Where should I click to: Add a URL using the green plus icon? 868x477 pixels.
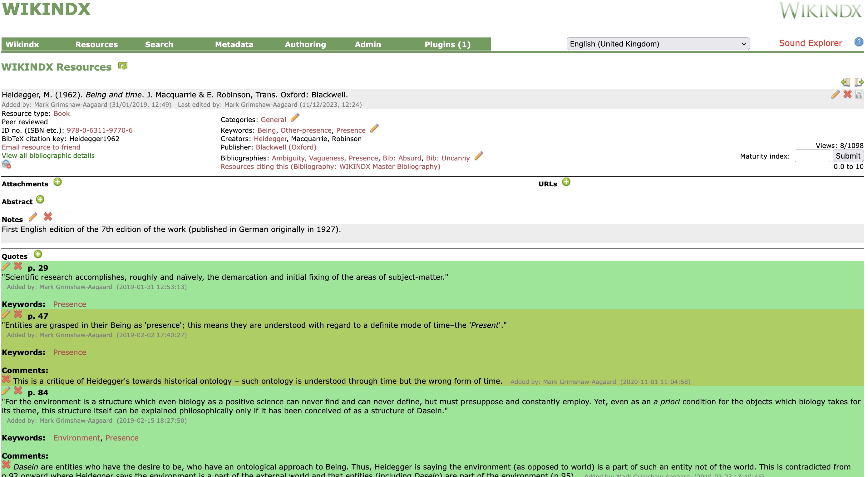(566, 182)
